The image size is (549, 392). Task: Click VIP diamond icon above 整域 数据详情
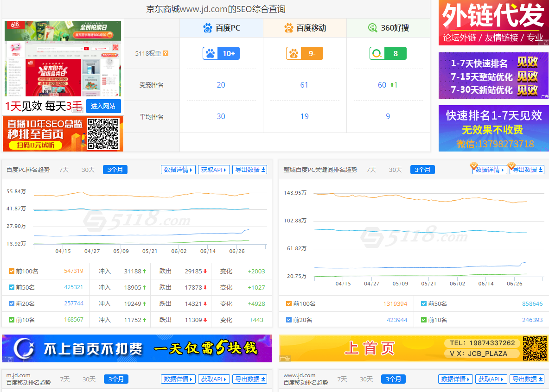coord(474,165)
